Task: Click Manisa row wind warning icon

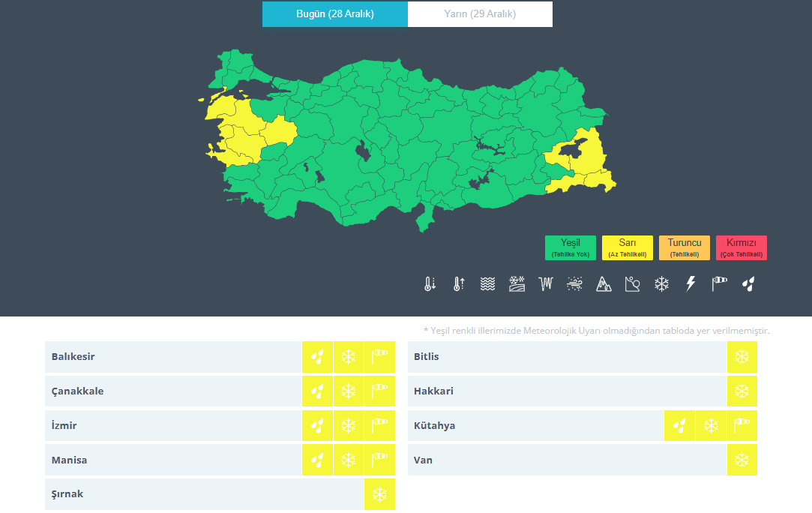Action: [x=379, y=460]
